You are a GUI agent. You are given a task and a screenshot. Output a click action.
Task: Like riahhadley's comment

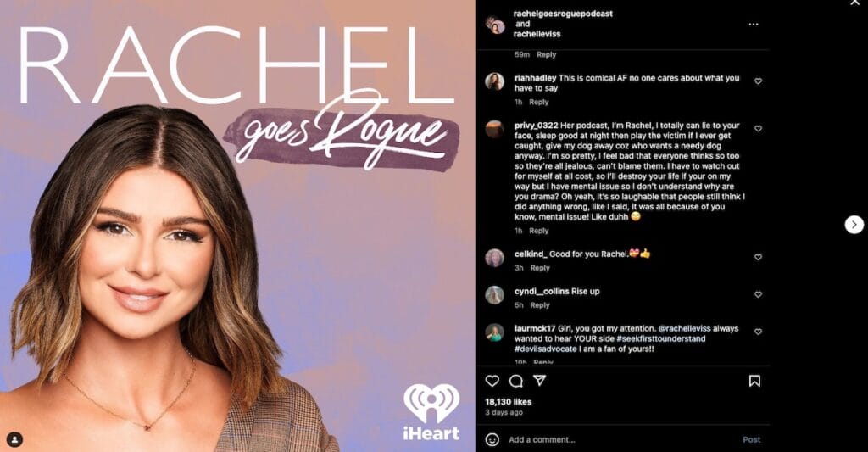click(x=759, y=81)
